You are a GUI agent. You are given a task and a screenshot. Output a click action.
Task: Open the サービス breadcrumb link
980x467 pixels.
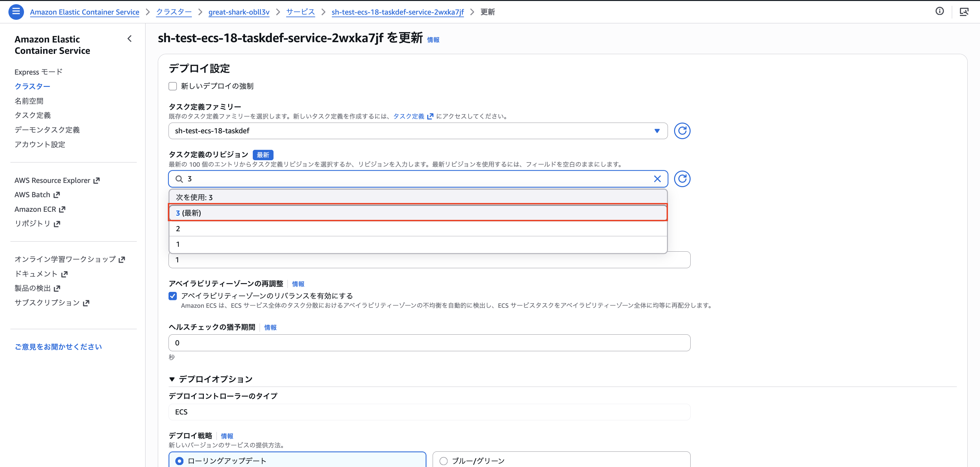[x=300, y=12]
